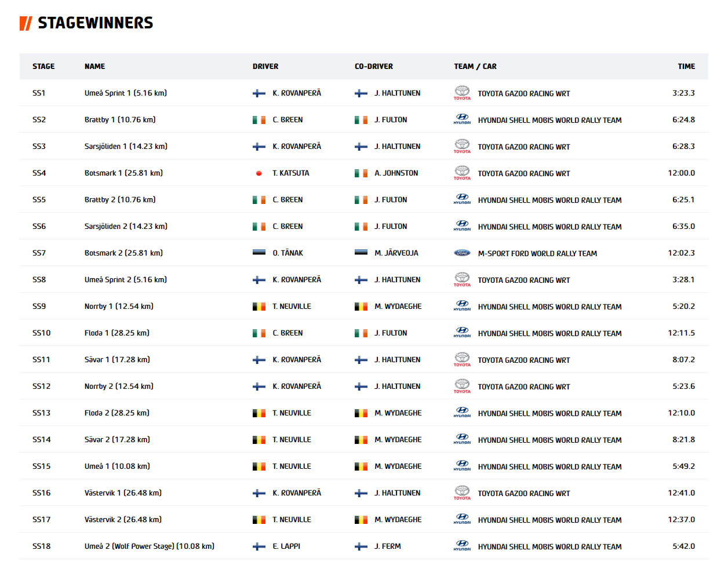
Task: Click Belgium flag beside T. Neuville in SS9
Action: pos(259,307)
